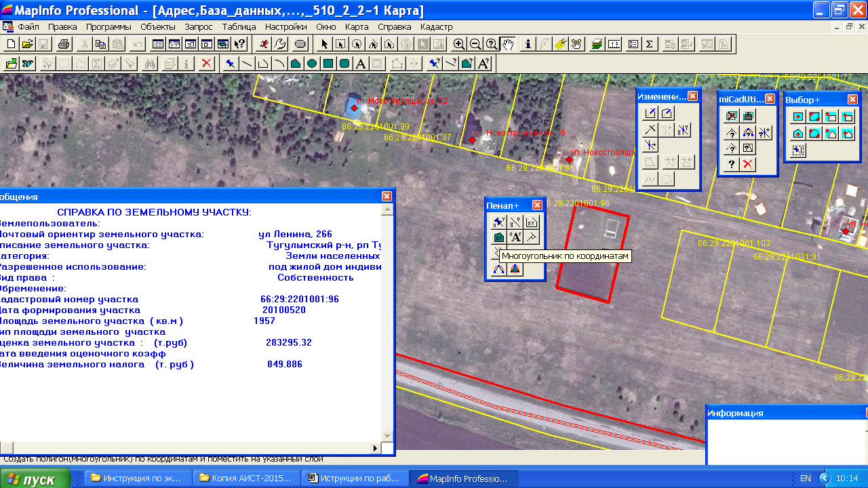Select the Polygon drawing tool
868x488 pixels.
(296, 64)
